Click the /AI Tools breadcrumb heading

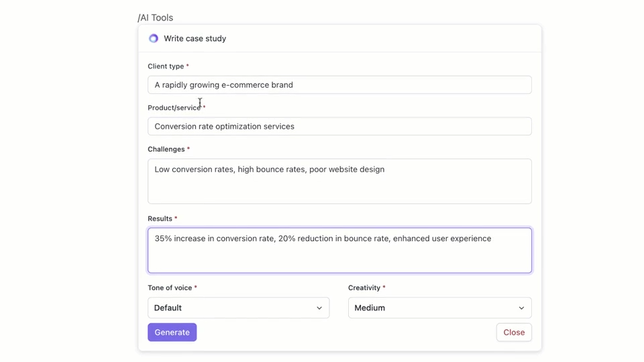156,18
